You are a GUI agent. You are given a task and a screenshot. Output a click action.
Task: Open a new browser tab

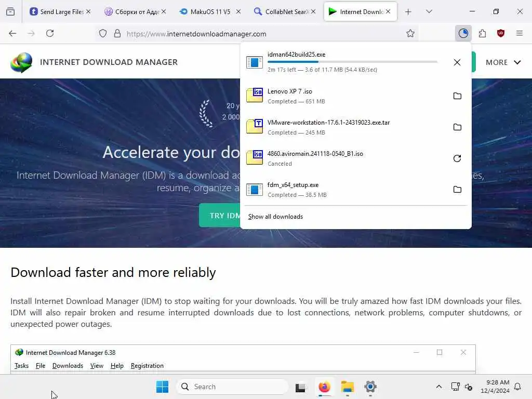point(408,12)
